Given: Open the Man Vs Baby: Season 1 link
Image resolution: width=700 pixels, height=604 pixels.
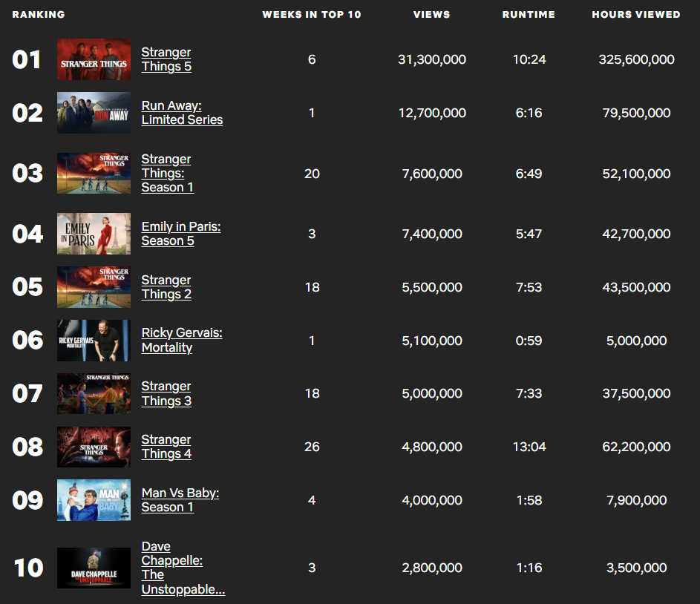Looking at the screenshot, I should pos(180,500).
